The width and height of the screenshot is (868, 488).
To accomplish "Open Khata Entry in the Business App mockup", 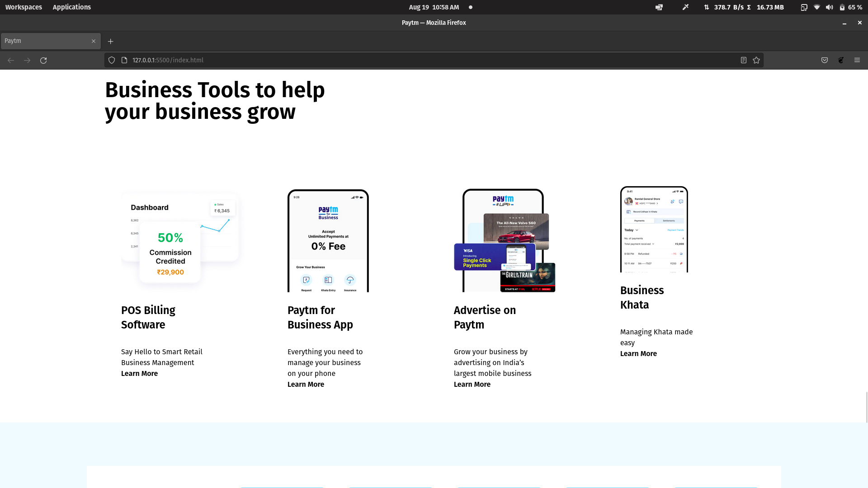I will [x=328, y=280].
